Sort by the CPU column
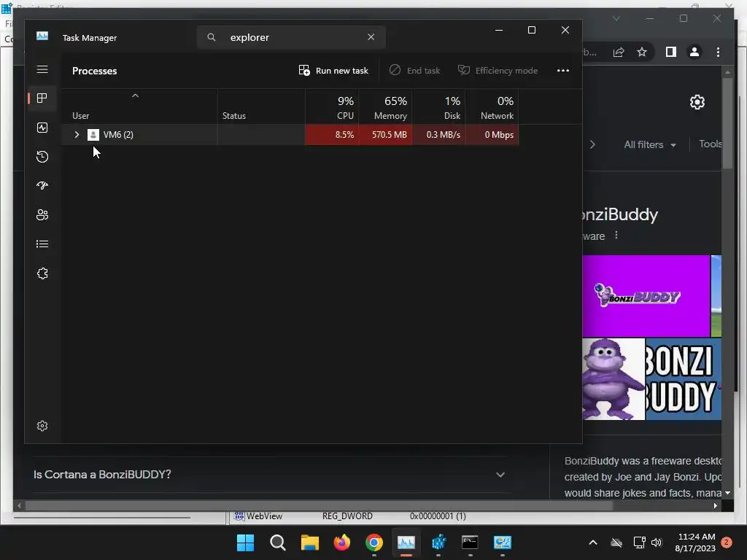Viewport: 747px width, 560px height. (332, 107)
